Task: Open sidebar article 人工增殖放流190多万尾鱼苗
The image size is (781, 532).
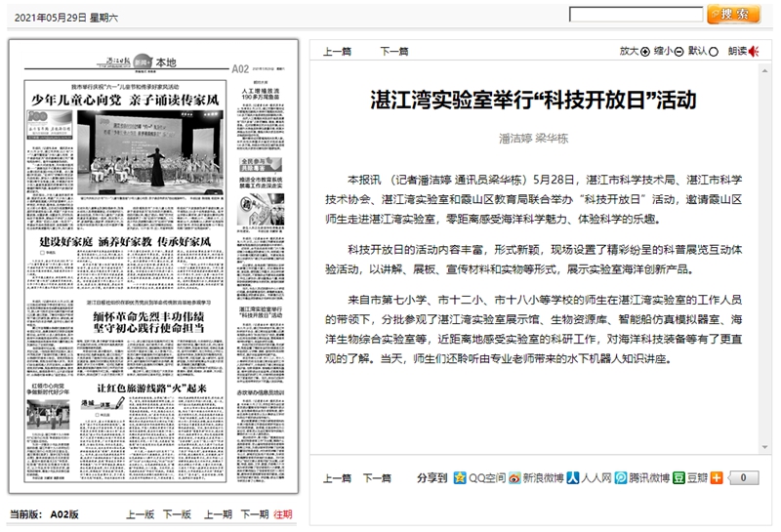Action: [x=261, y=94]
